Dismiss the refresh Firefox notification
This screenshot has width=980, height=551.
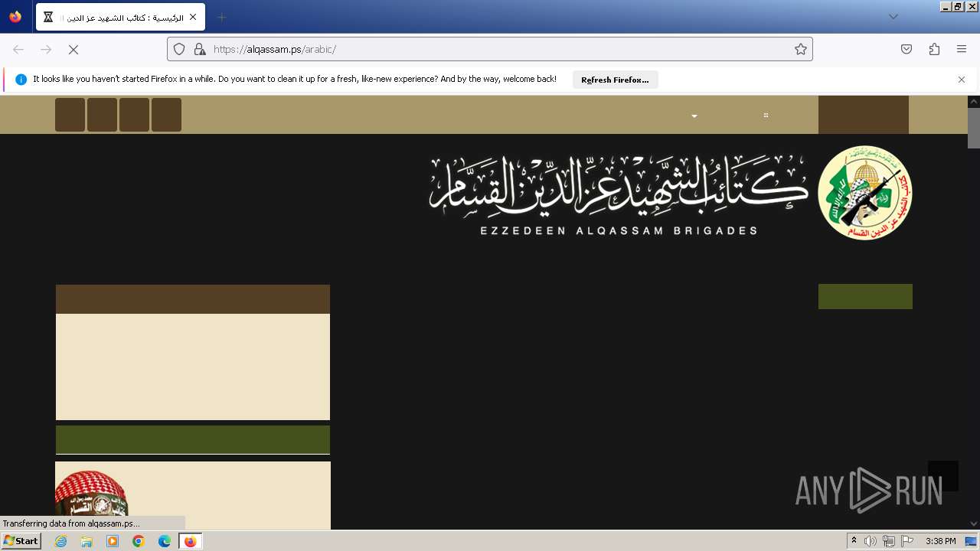pyautogui.click(x=962, y=80)
